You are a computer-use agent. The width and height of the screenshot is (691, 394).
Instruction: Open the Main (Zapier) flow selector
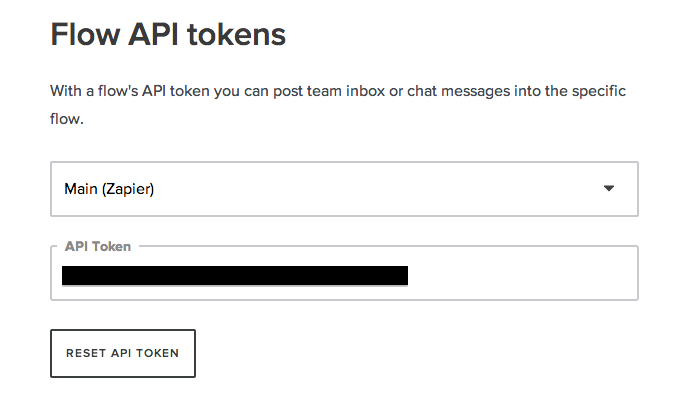click(x=344, y=189)
